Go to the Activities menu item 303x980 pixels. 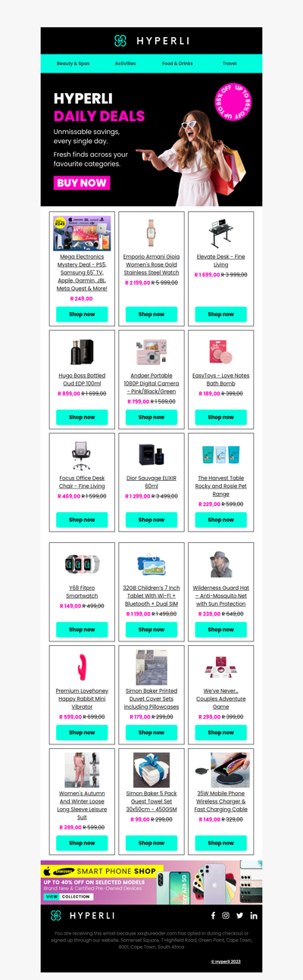125,64
